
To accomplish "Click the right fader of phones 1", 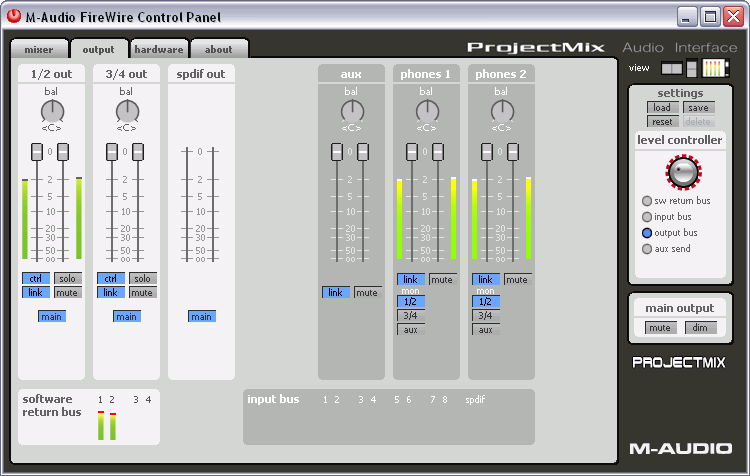I will tap(438, 152).
